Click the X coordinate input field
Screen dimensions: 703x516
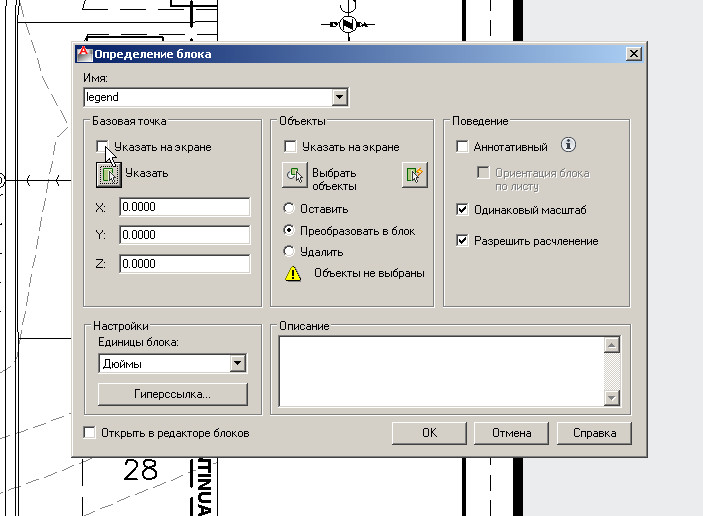pyautogui.click(x=185, y=207)
